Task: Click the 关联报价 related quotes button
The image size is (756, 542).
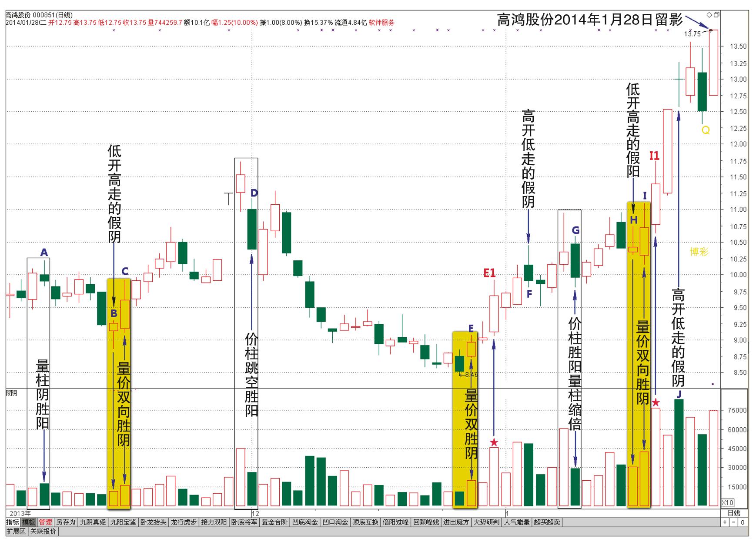Action: tap(43, 531)
